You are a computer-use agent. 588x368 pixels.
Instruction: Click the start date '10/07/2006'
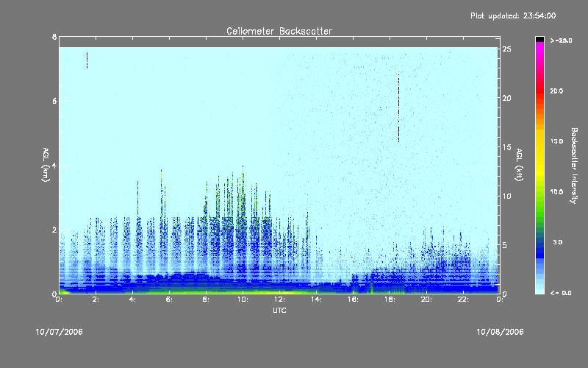(x=60, y=332)
